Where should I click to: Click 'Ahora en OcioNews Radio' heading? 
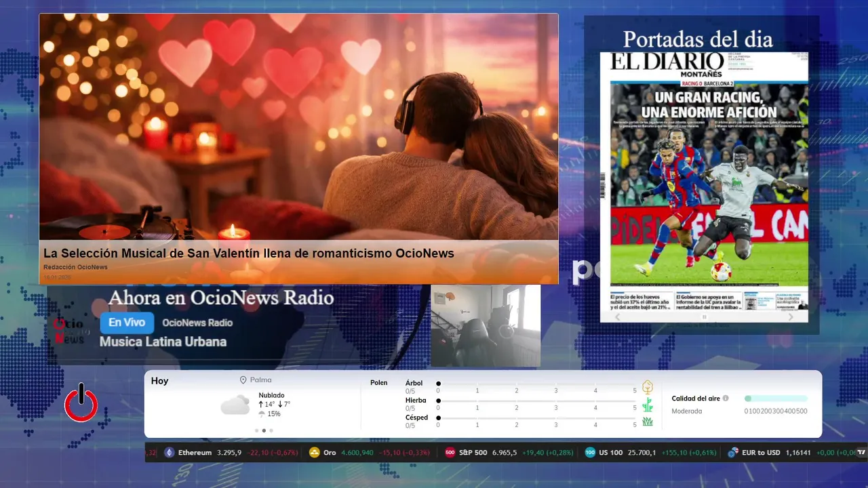point(221,297)
